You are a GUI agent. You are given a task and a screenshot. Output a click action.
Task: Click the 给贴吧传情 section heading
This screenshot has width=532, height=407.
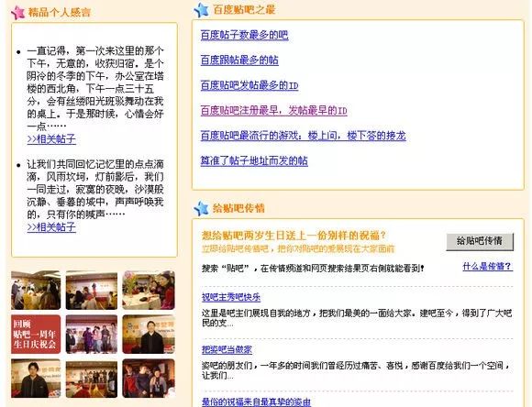click(x=238, y=208)
